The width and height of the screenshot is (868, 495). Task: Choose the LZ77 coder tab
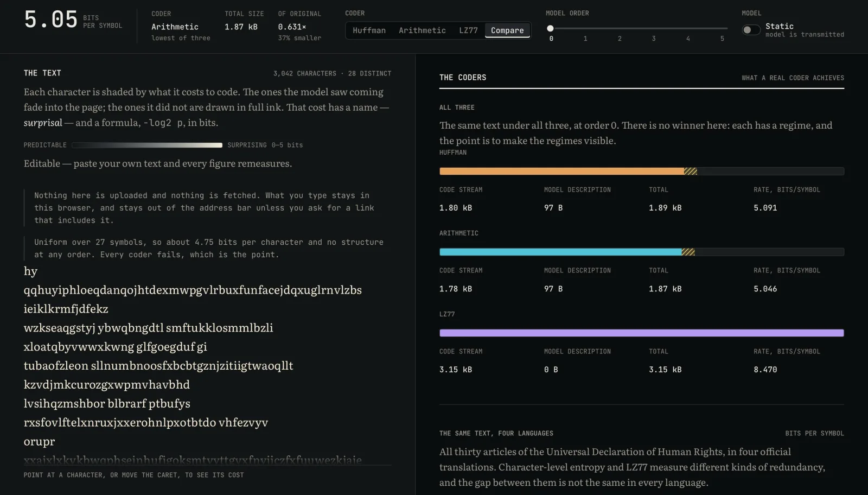coord(468,30)
